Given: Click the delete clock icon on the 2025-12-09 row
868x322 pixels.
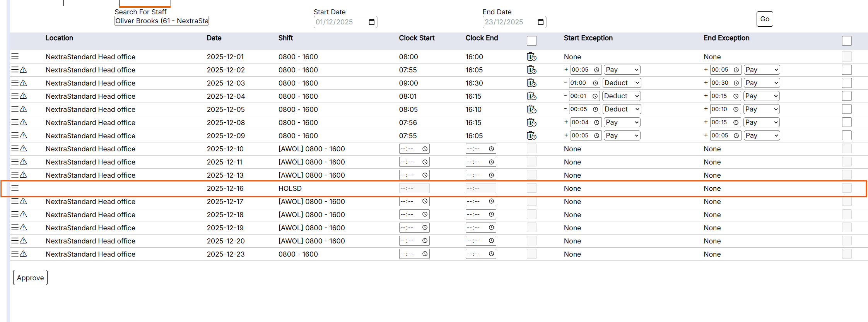Looking at the screenshot, I should [531, 135].
